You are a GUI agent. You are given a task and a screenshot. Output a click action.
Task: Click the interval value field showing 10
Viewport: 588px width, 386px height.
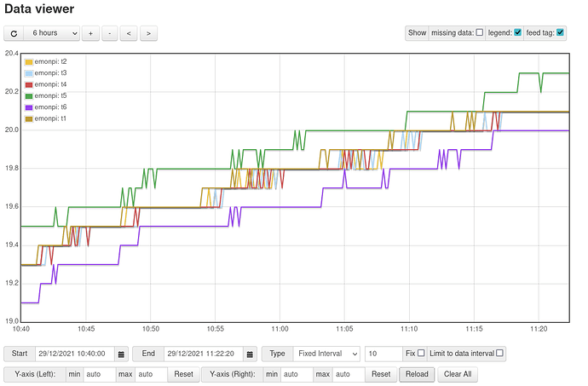(383, 354)
